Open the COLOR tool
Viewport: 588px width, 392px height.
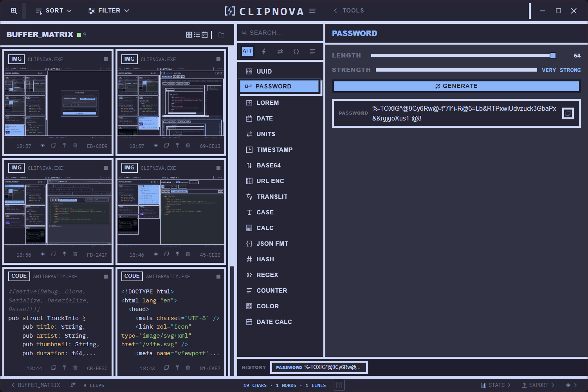tap(280, 306)
